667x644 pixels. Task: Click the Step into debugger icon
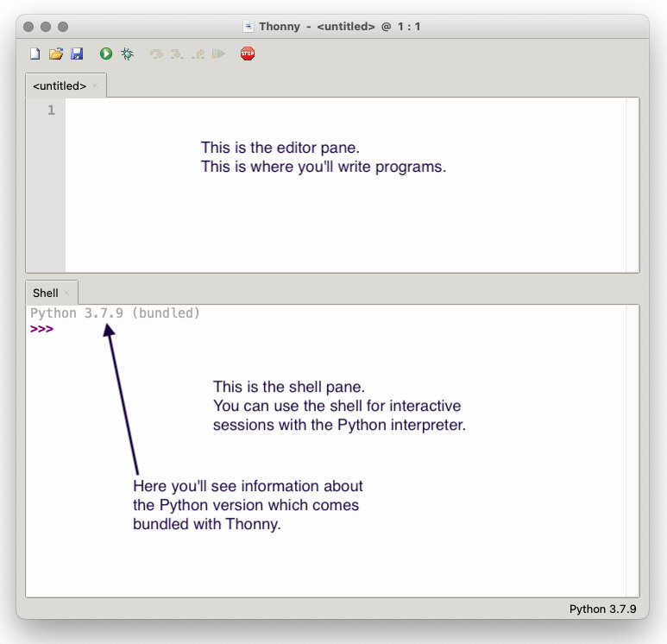coord(177,54)
